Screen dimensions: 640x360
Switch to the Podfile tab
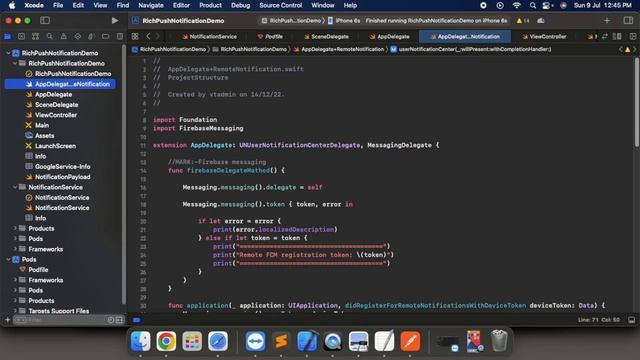pyautogui.click(x=270, y=36)
